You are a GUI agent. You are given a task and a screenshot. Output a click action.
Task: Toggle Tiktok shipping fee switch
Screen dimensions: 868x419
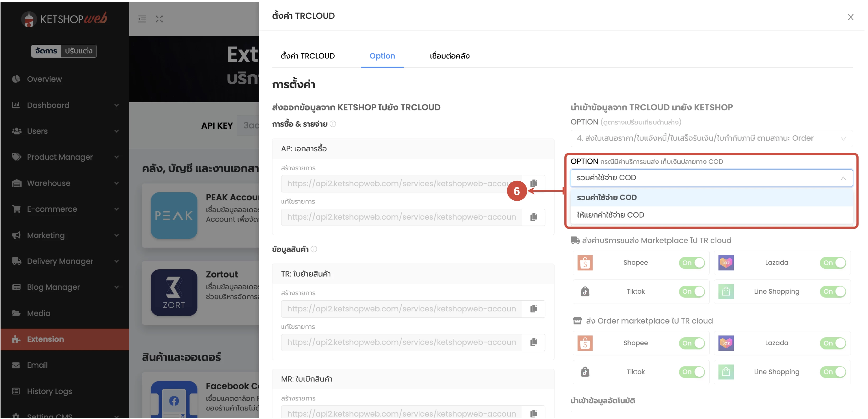692,291
